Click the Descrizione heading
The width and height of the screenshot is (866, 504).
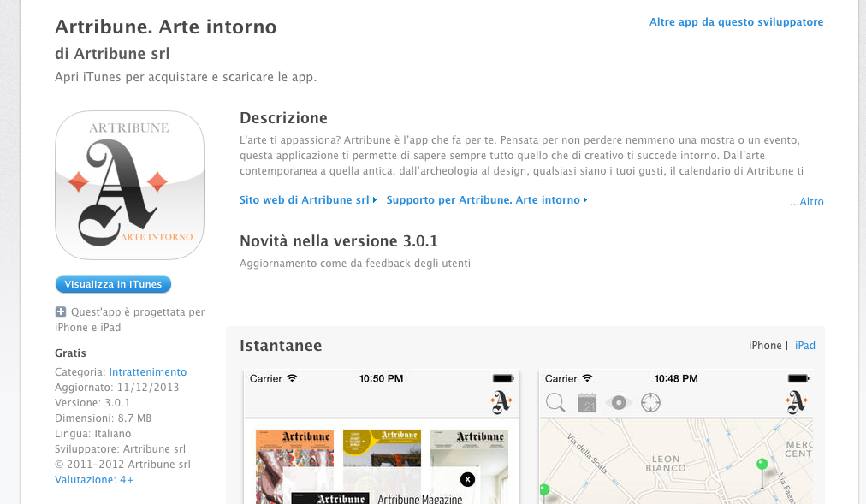click(x=283, y=118)
